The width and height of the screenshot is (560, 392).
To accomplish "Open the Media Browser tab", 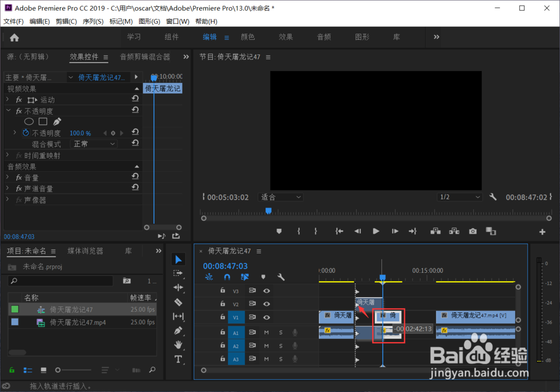I will point(85,251).
